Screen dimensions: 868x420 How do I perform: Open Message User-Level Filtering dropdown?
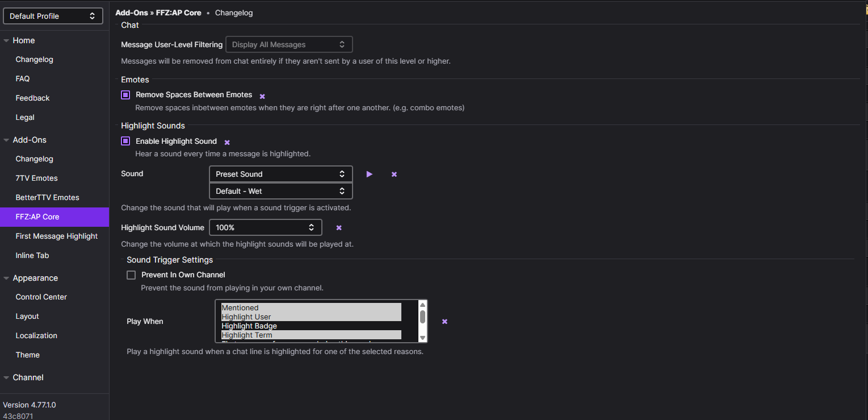tap(289, 44)
